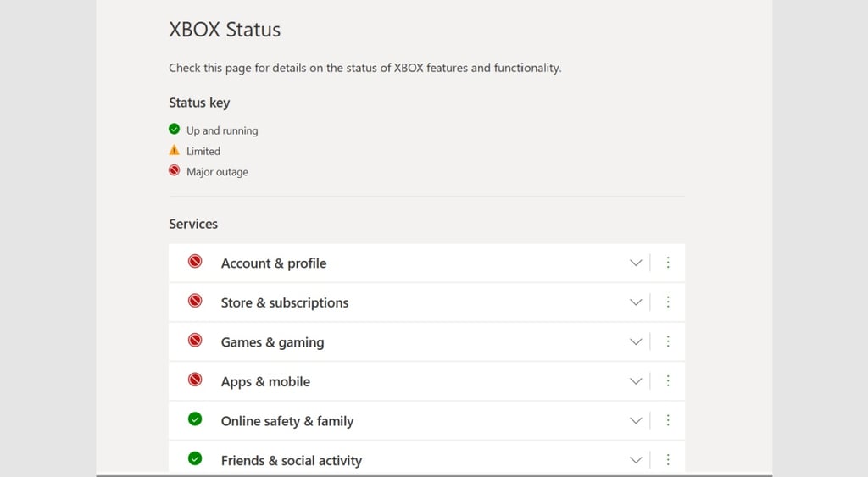This screenshot has width=868, height=477.
Task: Select the Account & profile service label
Action: (274, 263)
